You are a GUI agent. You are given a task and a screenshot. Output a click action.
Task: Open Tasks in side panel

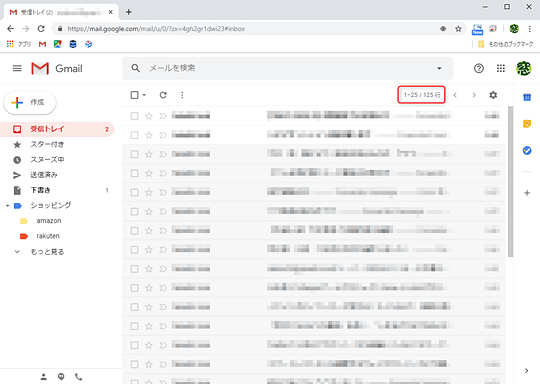tap(527, 151)
